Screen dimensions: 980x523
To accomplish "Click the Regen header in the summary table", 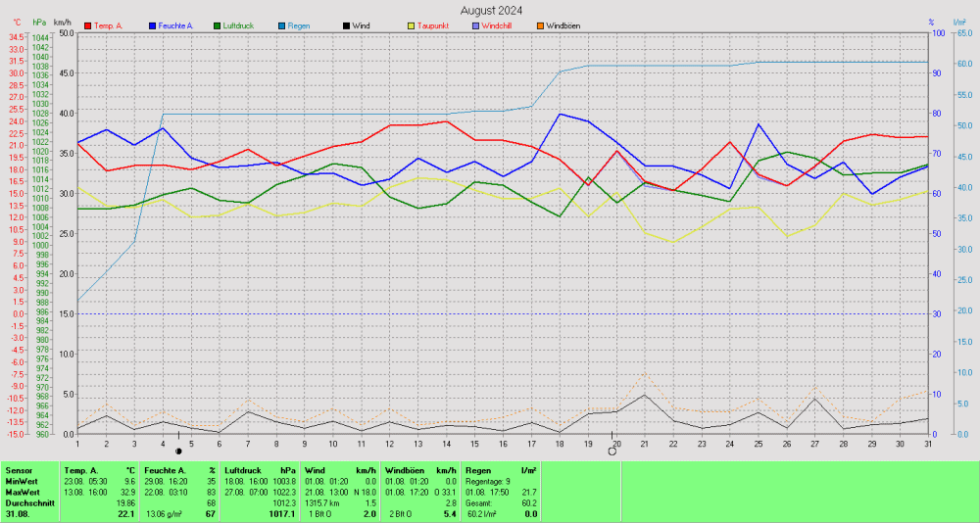I will tap(479, 471).
